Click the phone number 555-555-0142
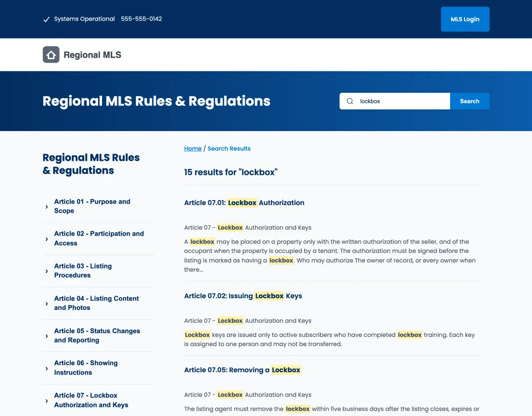Image resolution: width=532 pixels, height=416 pixels. point(141,19)
